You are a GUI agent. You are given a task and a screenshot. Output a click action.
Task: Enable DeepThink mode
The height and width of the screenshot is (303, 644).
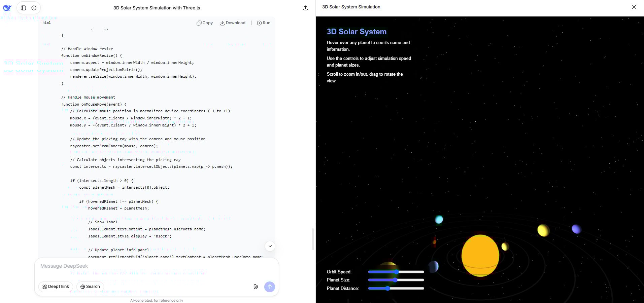click(55, 287)
